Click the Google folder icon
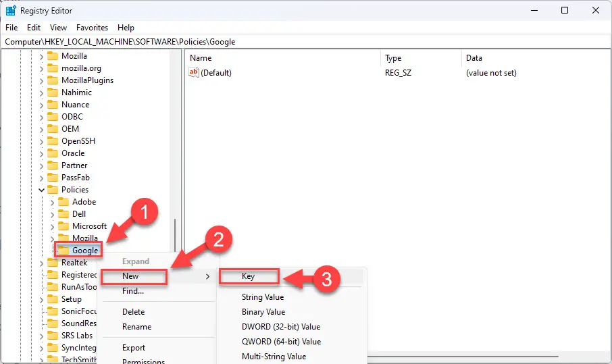Viewport: 612px width, 364px height. [x=63, y=251]
